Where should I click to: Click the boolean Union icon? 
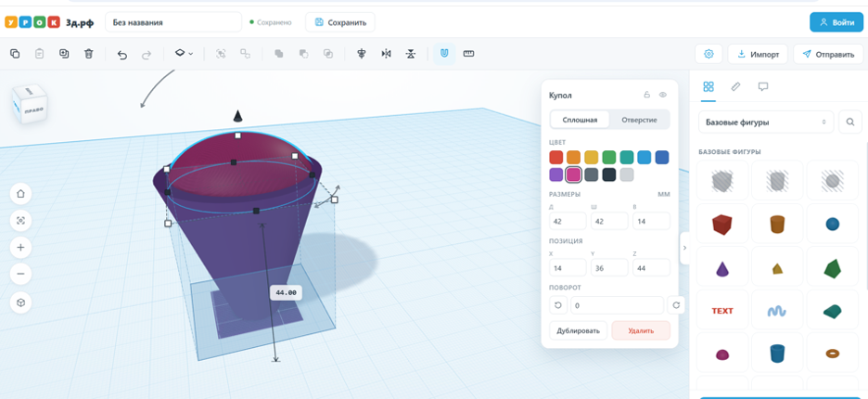[279, 54]
